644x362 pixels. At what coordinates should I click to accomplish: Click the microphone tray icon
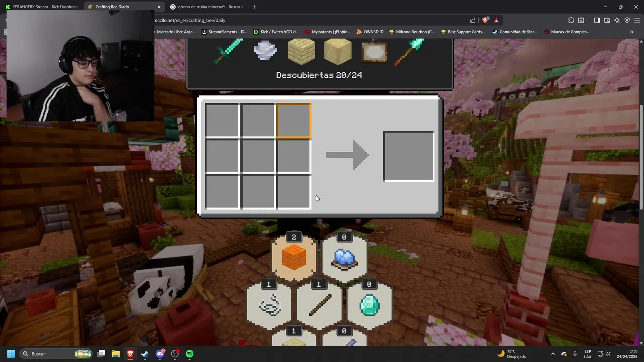pos(575,354)
